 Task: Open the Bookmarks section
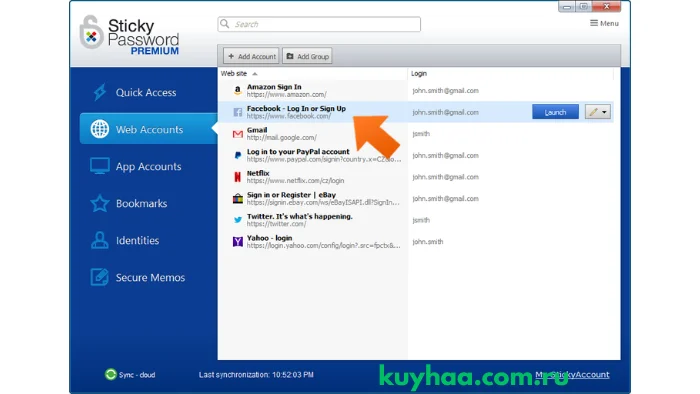[x=141, y=203]
